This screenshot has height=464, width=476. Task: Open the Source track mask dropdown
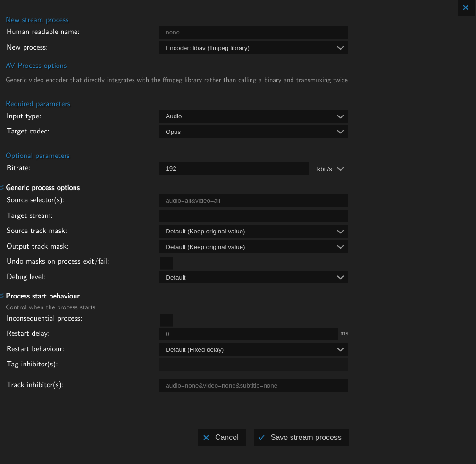(253, 232)
